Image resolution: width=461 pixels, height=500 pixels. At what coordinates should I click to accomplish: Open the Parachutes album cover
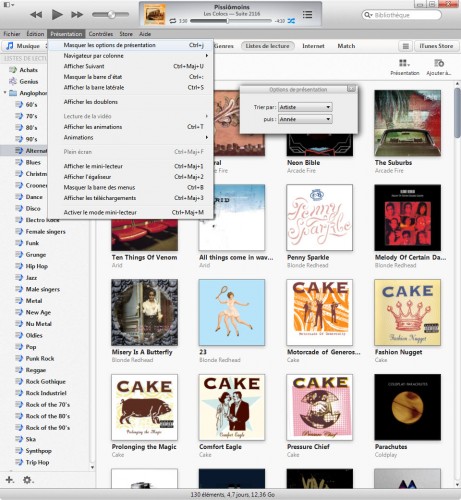pyautogui.click(x=407, y=407)
